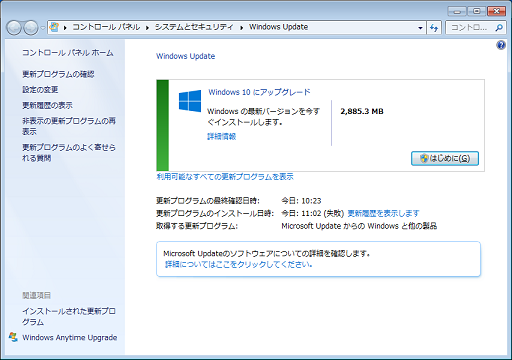Image resolution: width=512 pixels, height=360 pixels.
Task: Click the Windows 10 logo icon
Action: [190, 101]
